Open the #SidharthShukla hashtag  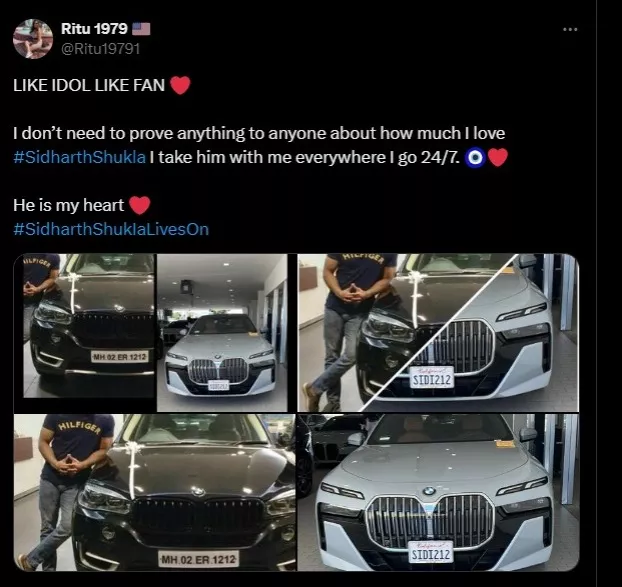79,158
